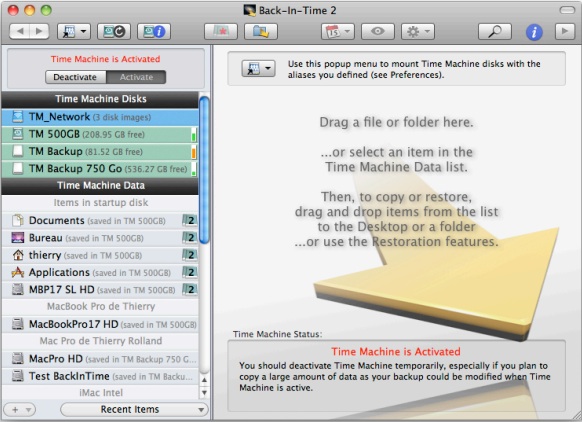Open the calendar date popup in toolbar
This screenshot has height=422, width=582.
(338, 32)
